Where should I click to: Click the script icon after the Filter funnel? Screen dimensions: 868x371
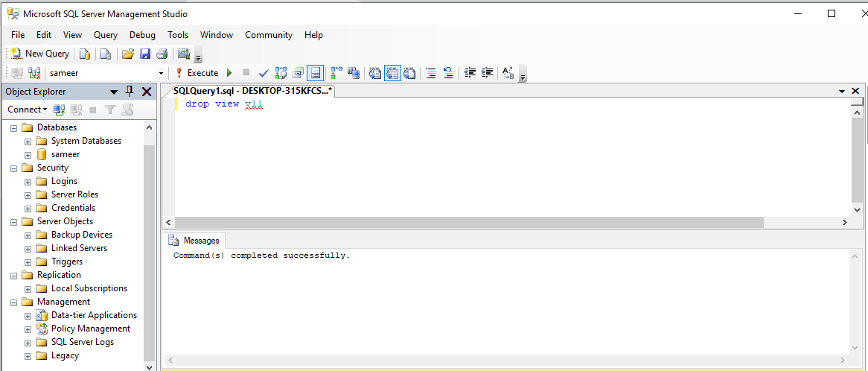tap(128, 110)
